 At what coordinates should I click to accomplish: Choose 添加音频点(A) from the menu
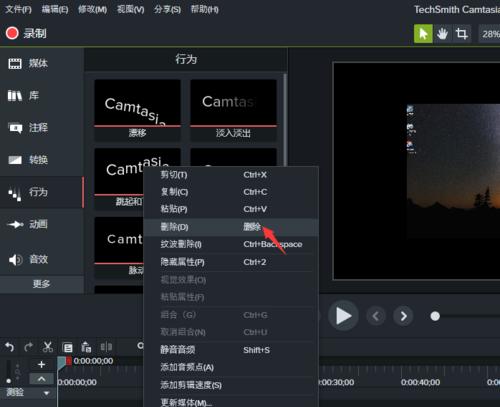(x=231, y=367)
